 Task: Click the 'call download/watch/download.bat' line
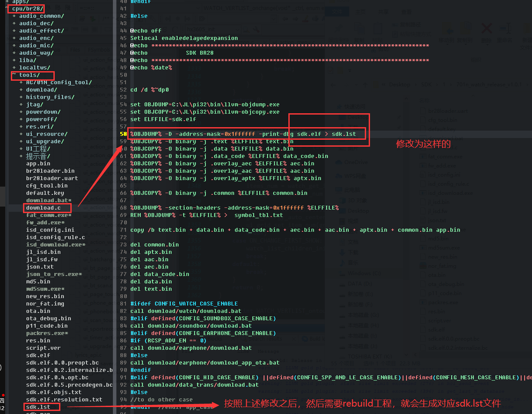(186, 311)
